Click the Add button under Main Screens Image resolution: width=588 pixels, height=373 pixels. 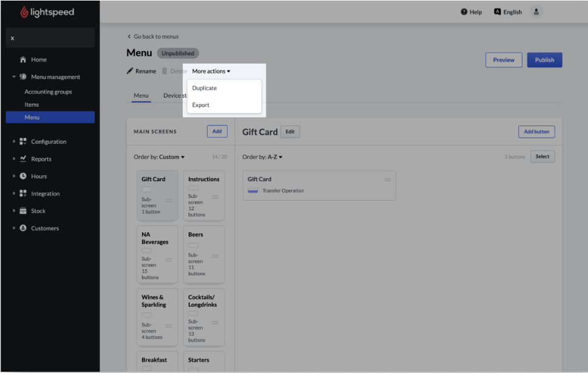217,132
